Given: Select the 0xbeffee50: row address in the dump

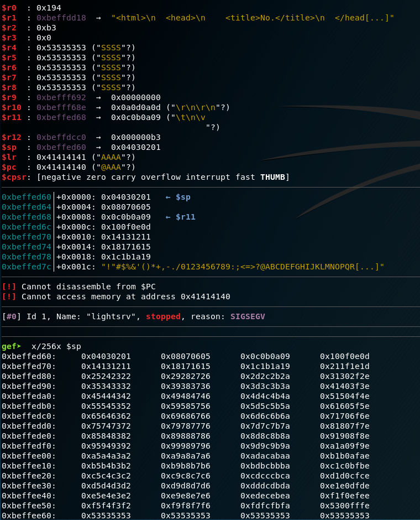Looking at the screenshot, I should [29, 506].
